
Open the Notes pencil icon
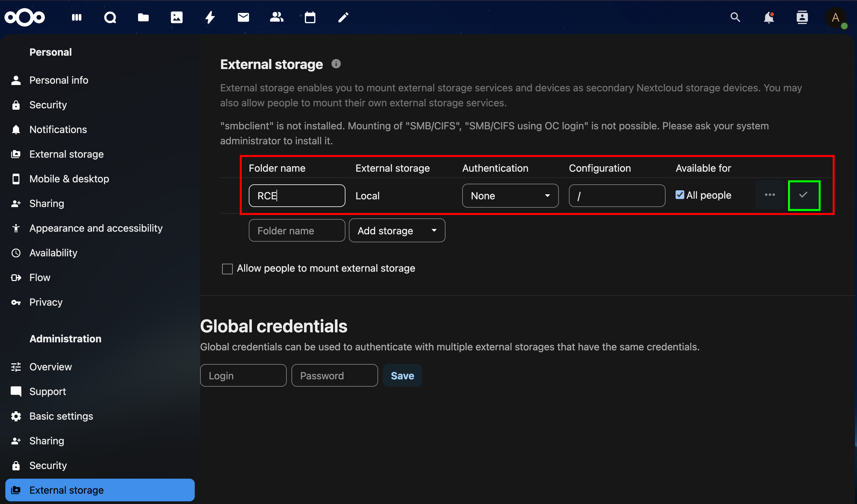pyautogui.click(x=343, y=17)
